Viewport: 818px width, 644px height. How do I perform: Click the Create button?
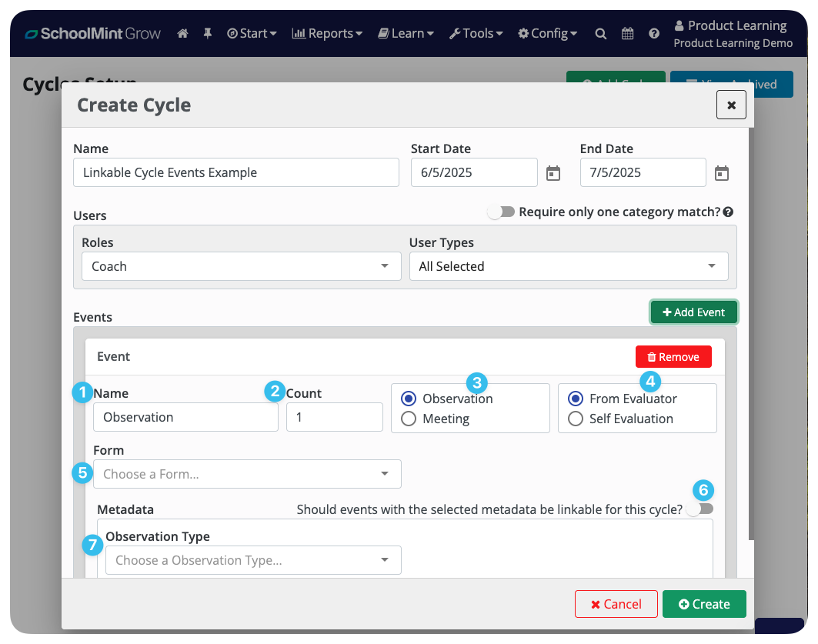704,604
